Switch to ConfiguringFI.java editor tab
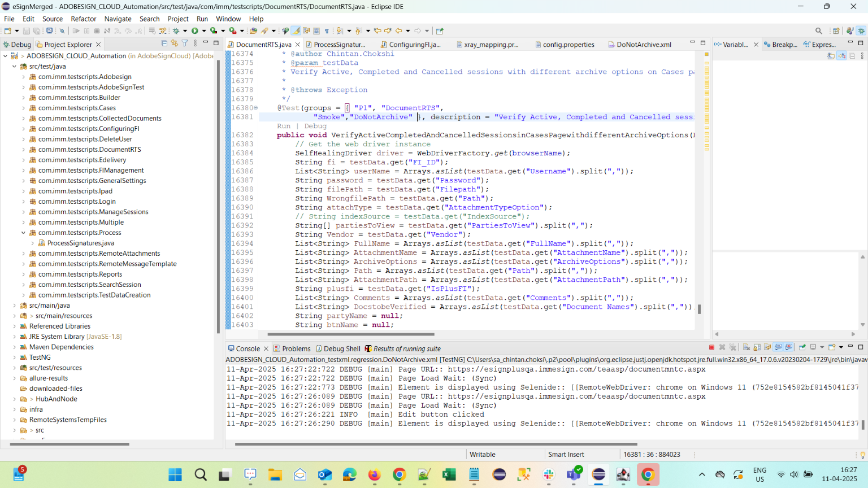 coord(414,45)
